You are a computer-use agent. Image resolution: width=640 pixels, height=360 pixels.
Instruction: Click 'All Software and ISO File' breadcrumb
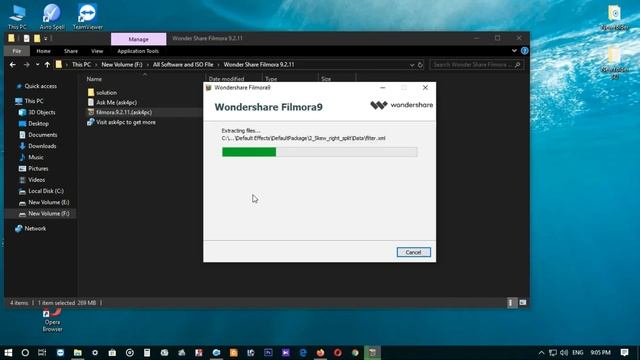pyautogui.click(x=183, y=64)
